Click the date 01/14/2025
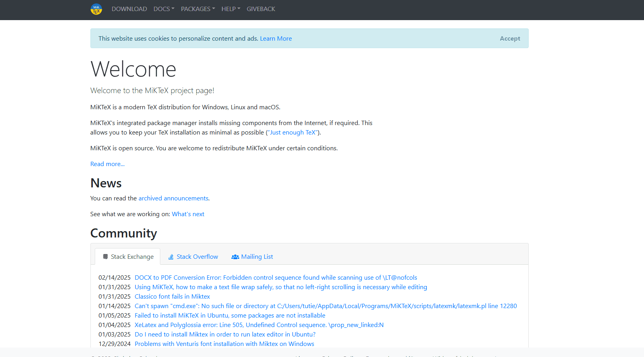The image size is (644, 357). (115, 306)
